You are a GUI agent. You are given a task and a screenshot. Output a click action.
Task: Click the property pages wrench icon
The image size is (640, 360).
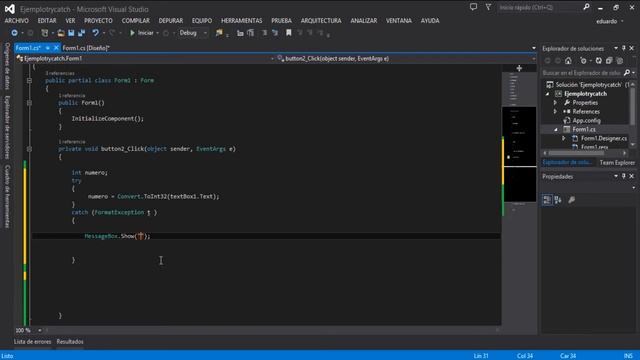point(571,200)
